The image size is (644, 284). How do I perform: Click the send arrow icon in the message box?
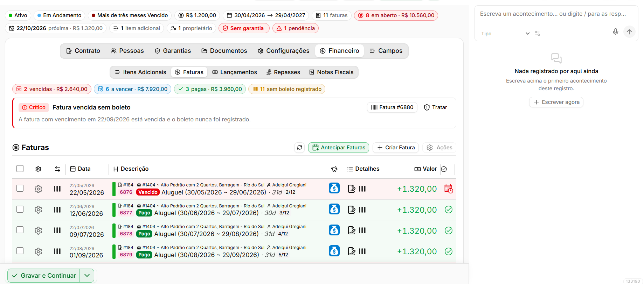point(629,32)
